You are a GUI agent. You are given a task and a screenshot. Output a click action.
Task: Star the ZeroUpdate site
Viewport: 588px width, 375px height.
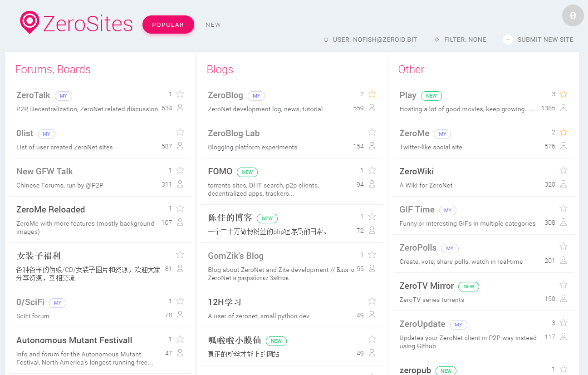[x=563, y=323]
